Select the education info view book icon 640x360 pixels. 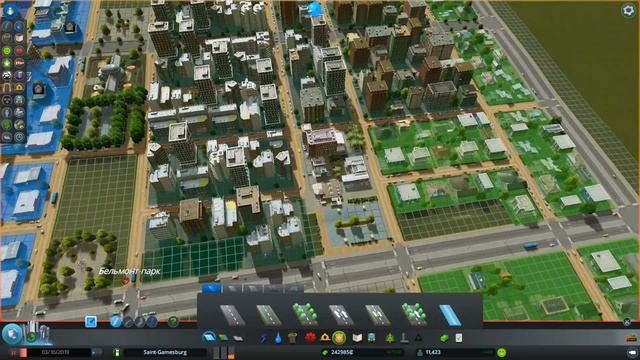coord(19,38)
